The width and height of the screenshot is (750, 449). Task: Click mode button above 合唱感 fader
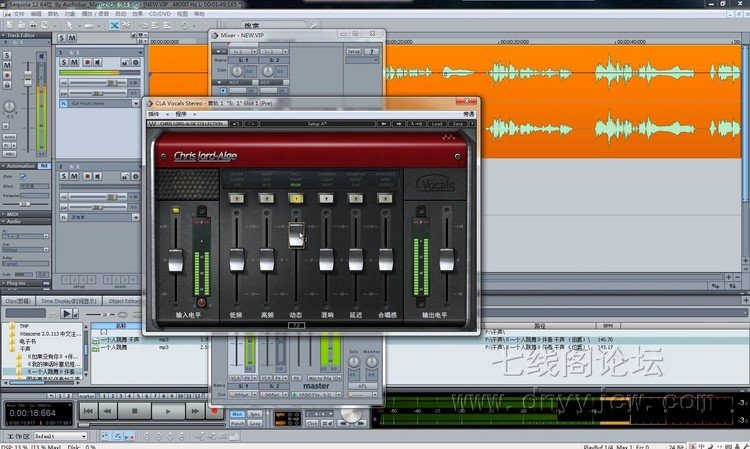coord(386,198)
